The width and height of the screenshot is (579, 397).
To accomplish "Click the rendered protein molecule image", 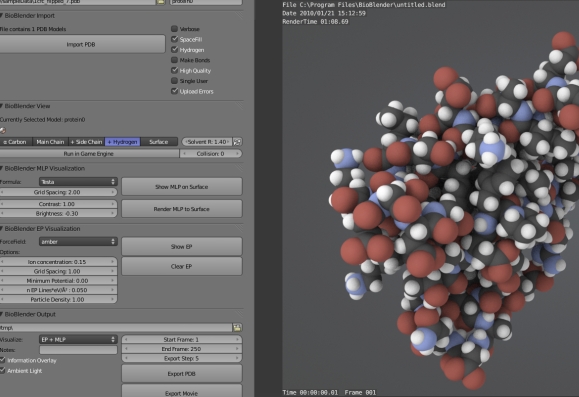I will (455, 212).
